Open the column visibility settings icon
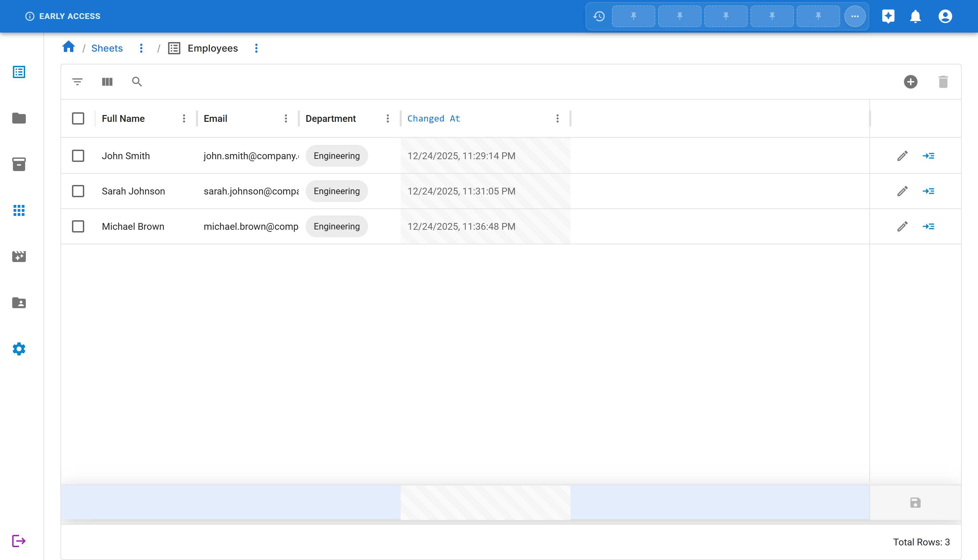The image size is (978, 560). point(107,81)
